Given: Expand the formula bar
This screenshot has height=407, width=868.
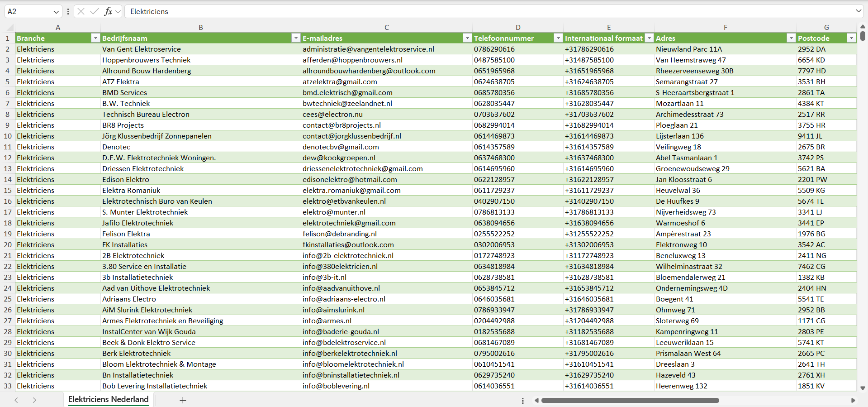Looking at the screenshot, I should pos(858,11).
